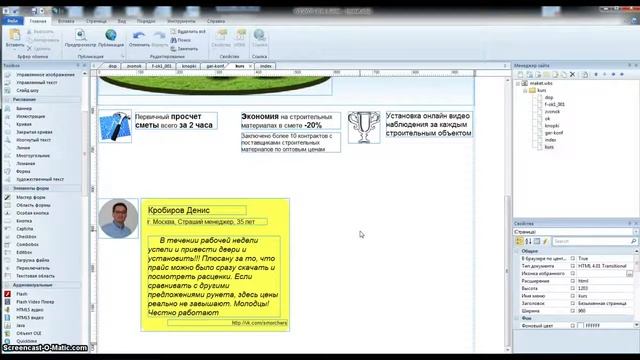Click the Высота value field 1203
The height and width of the screenshot is (360, 640).
(x=605, y=288)
